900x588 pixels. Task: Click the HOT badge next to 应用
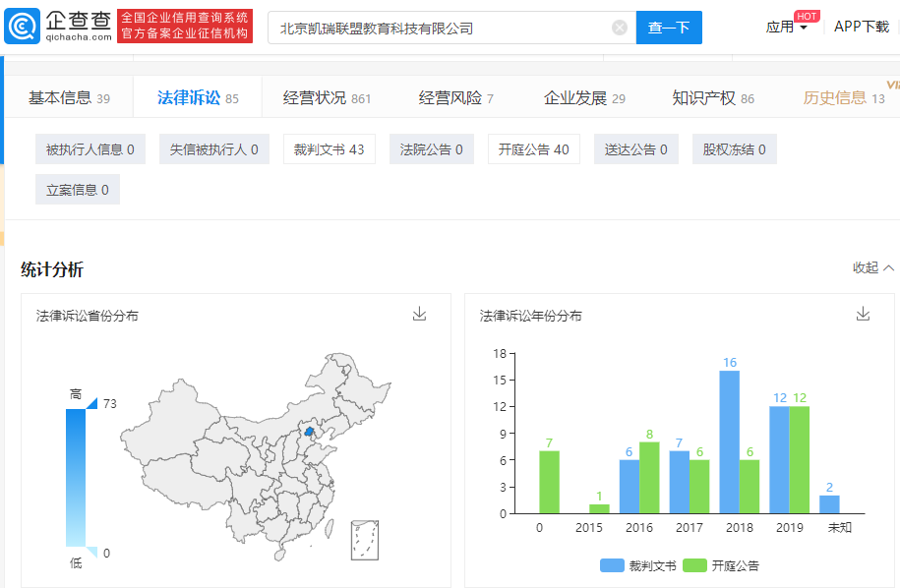click(807, 16)
